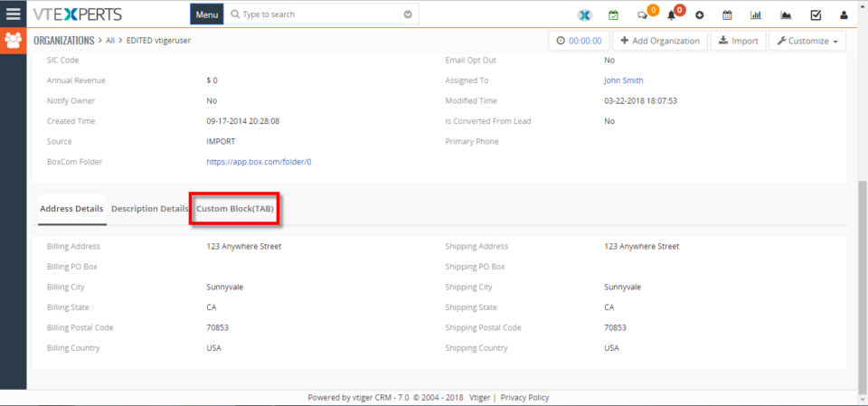Open the Custom Block(TAB) tab
The height and width of the screenshot is (406, 868).
[x=235, y=209]
